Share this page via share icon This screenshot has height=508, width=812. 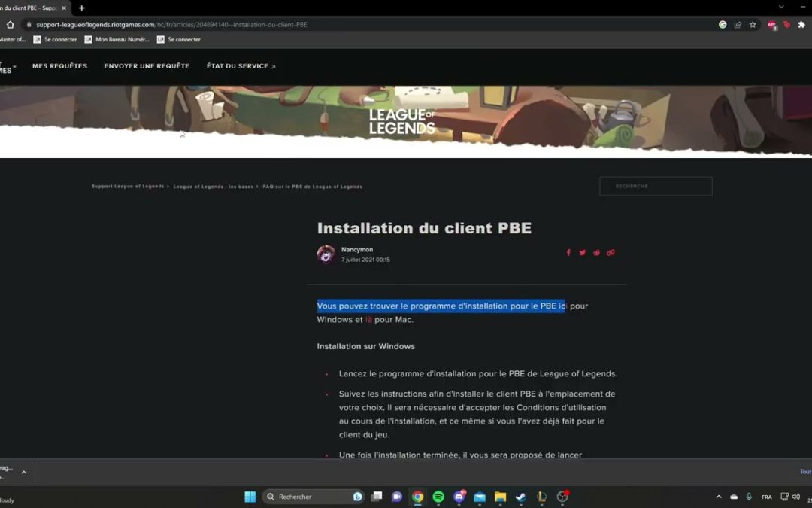pos(738,24)
